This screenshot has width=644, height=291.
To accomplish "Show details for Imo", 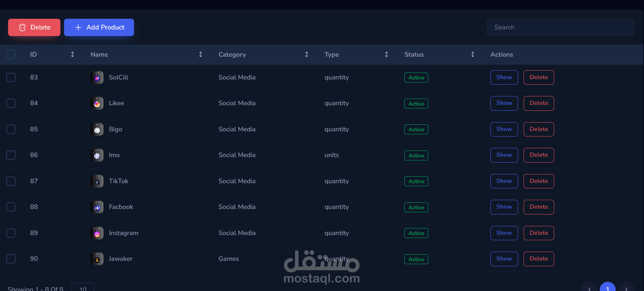I will (x=504, y=155).
